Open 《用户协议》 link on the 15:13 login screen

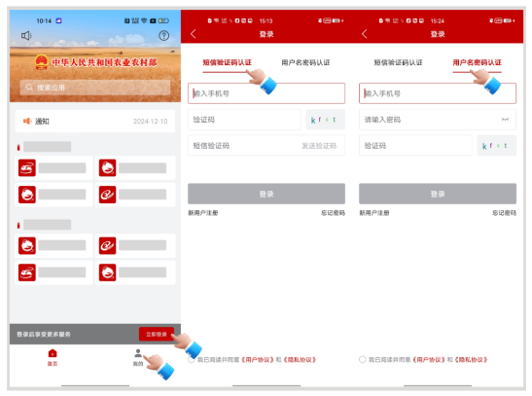click(x=258, y=360)
